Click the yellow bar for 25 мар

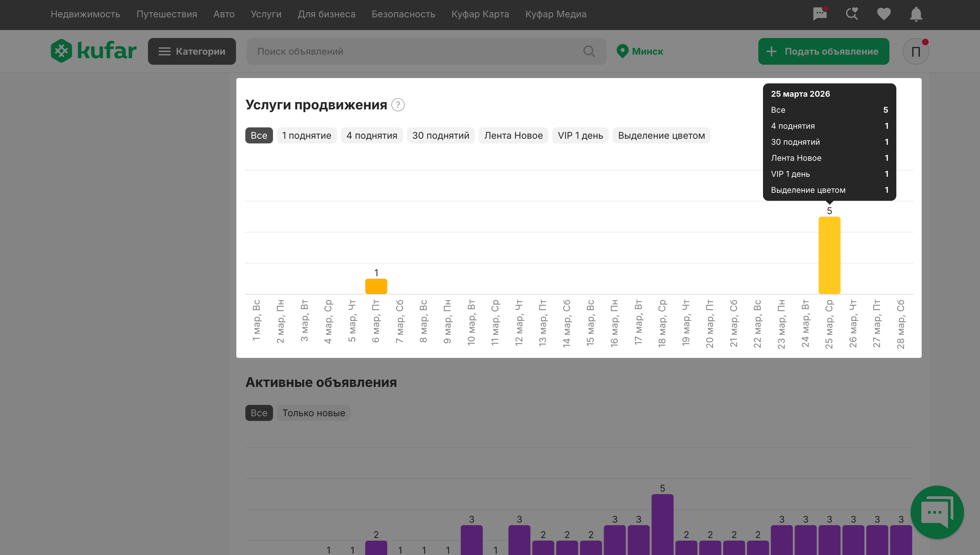tap(829, 255)
